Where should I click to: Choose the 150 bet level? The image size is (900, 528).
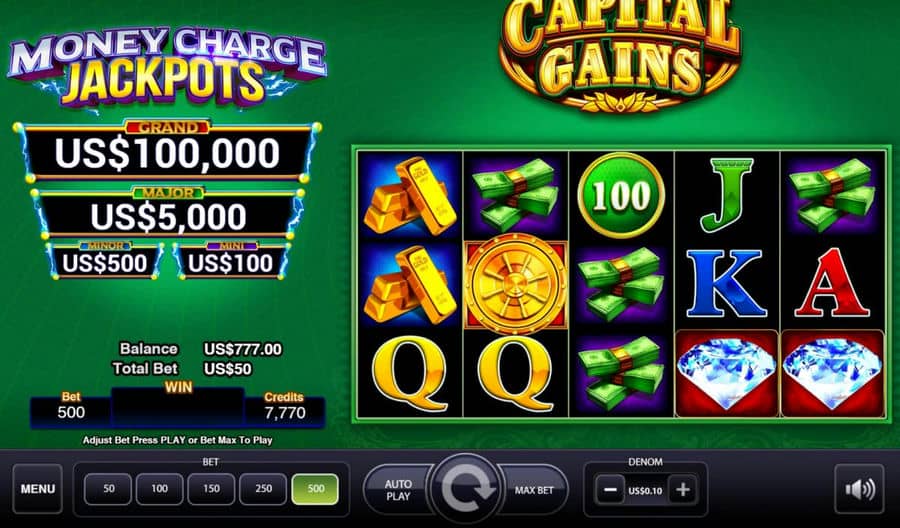[211, 489]
